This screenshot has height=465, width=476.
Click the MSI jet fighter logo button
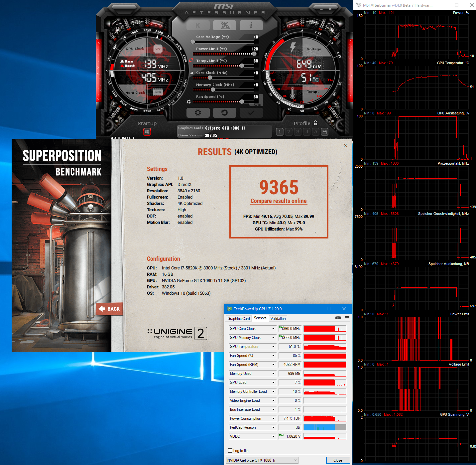225,25
